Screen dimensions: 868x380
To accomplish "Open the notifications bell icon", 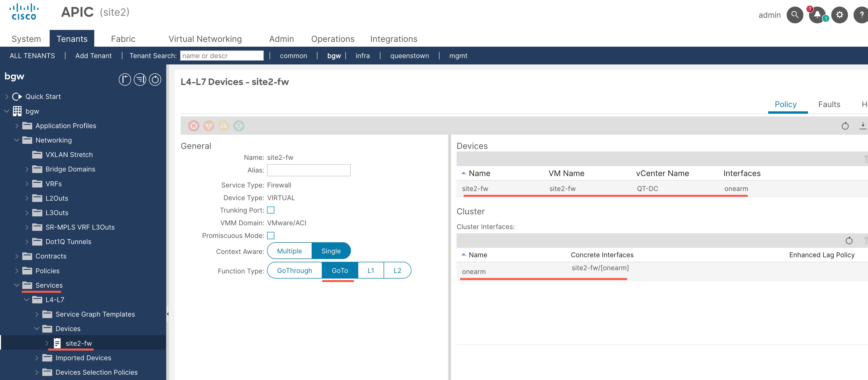I will (x=817, y=15).
